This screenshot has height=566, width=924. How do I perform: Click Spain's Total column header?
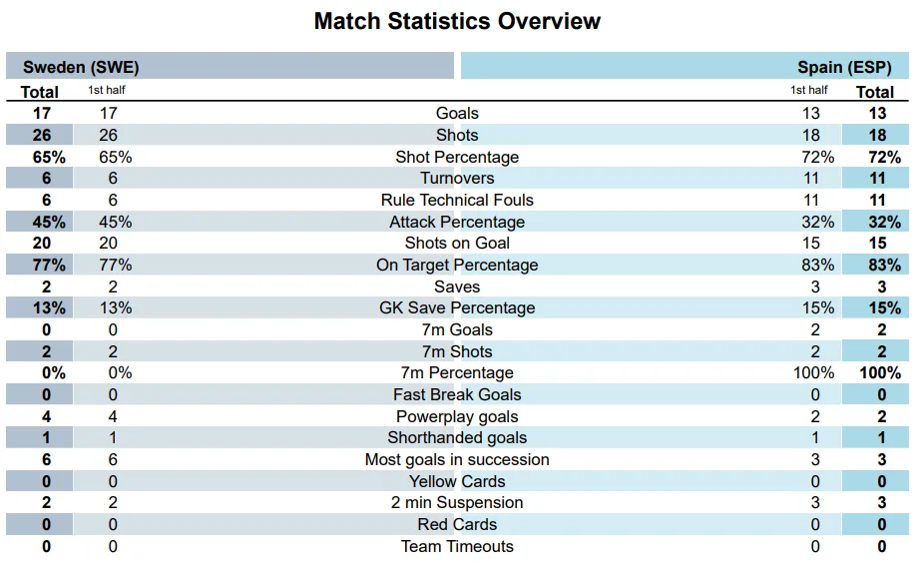tap(875, 92)
